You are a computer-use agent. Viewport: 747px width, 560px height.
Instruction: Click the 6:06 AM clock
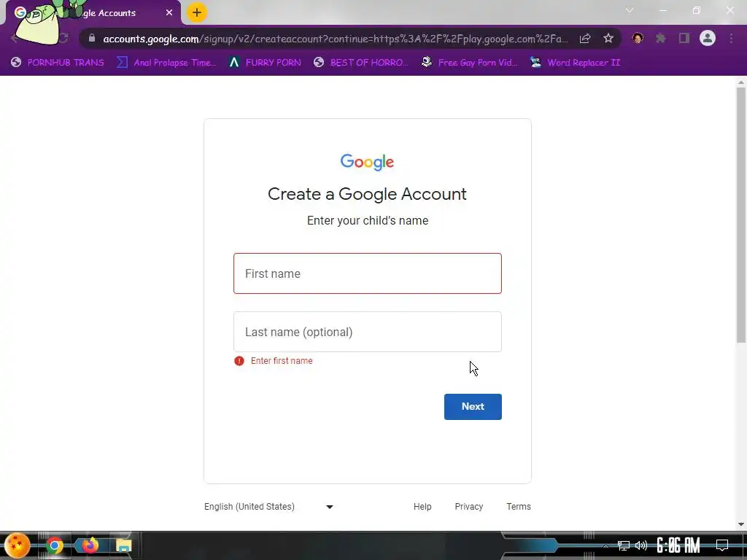click(x=678, y=545)
